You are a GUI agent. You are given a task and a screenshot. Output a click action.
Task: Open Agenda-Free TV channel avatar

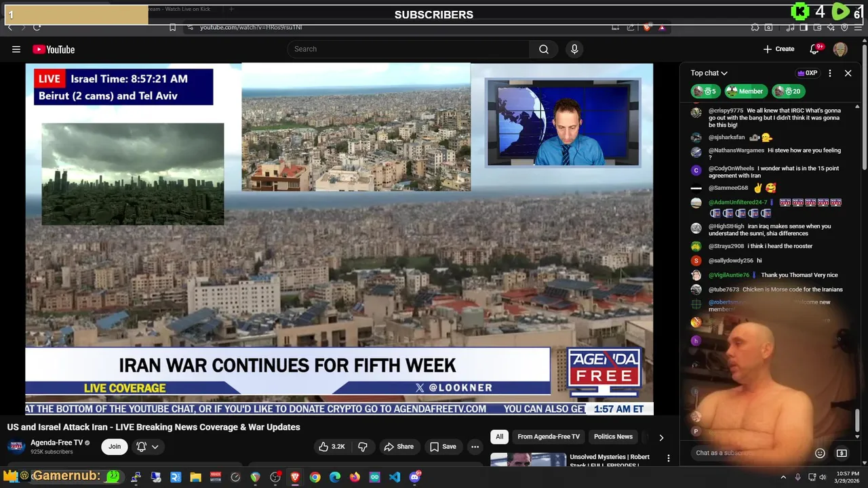tap(16, 447)
